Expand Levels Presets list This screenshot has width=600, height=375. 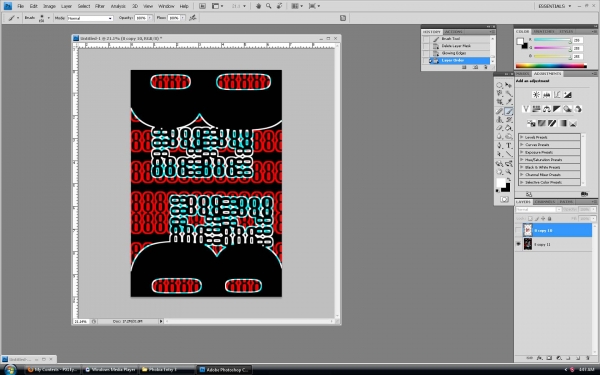pos(521,137)
